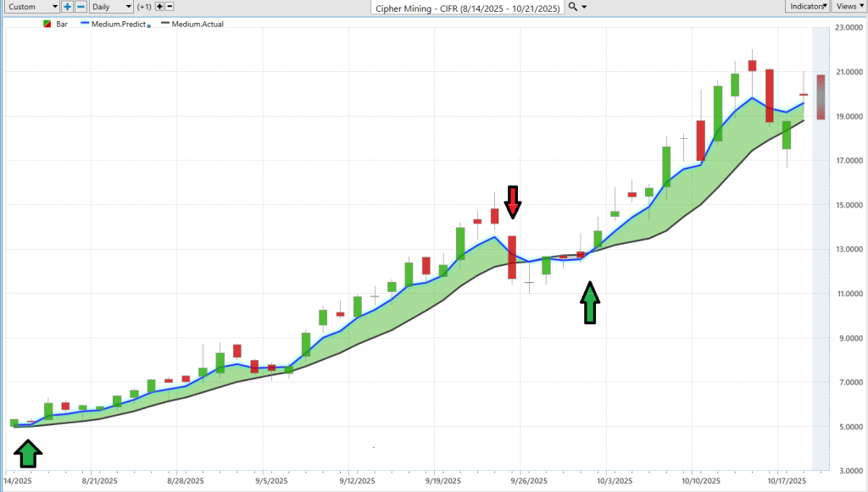Toggle the Bar legend item

62,25
